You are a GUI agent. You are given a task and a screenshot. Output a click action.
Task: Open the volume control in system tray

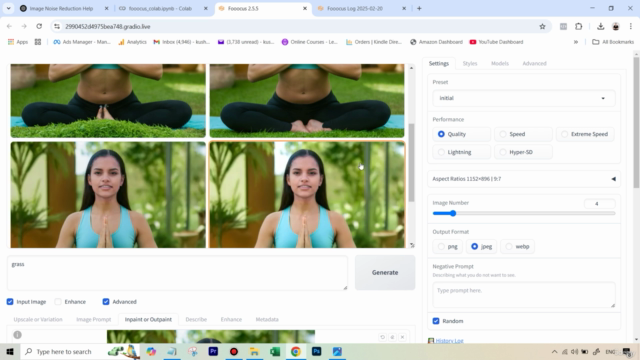point(574,351)
